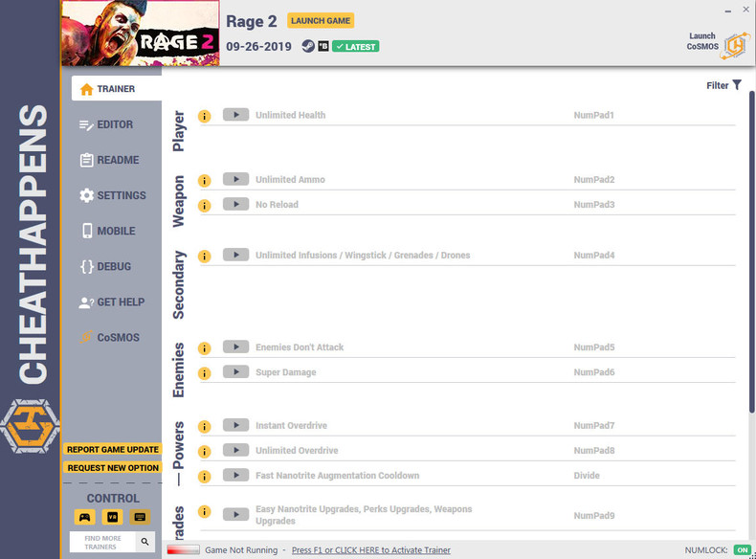This screenshot has width=756, height=559.
Task: Click the NumPad1 hotkey label
Action: pyautogui.click(x=594, y=115)
